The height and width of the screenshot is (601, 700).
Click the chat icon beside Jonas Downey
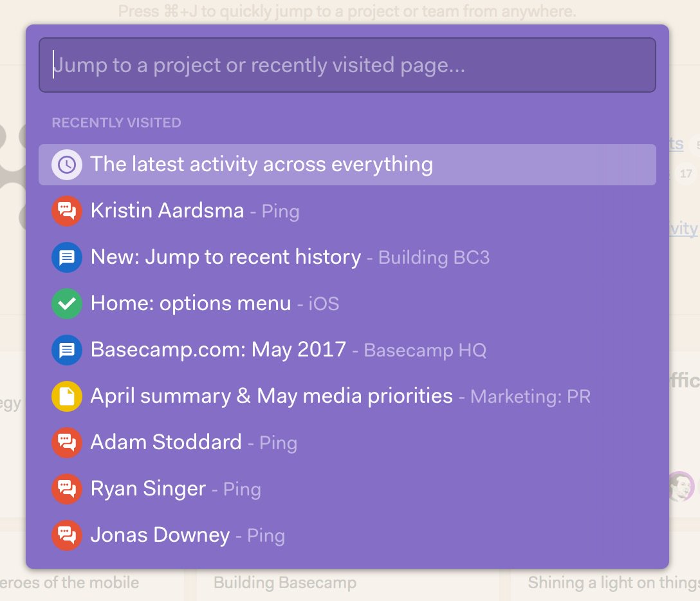click(x=67, y=535)
